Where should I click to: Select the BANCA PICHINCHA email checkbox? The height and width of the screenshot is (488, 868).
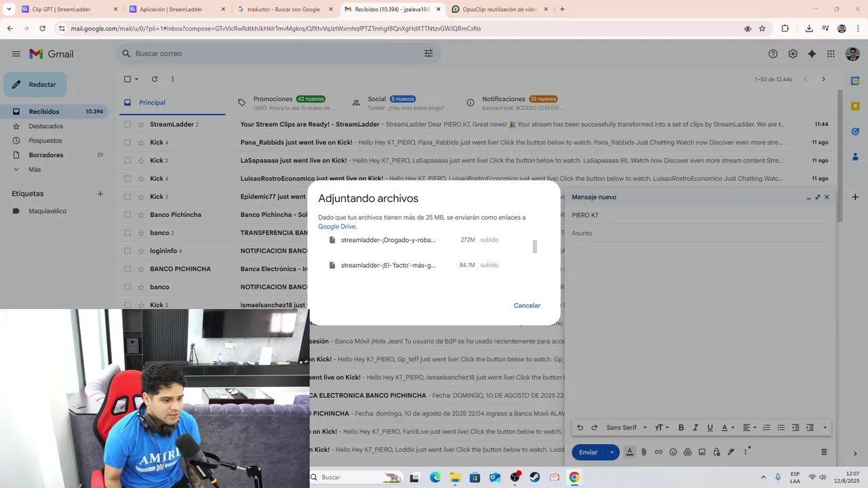pyautogui.click(x=127, y=269)
